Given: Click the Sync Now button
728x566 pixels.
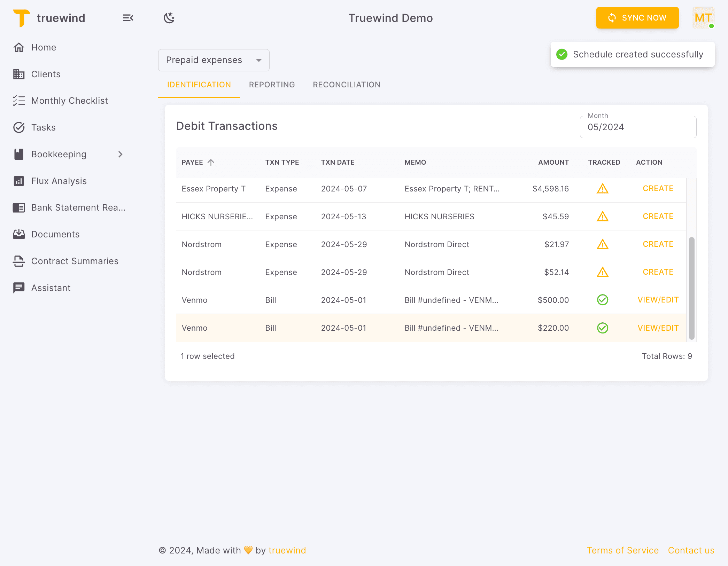Looking at the screenshot, I should point(637,18).
